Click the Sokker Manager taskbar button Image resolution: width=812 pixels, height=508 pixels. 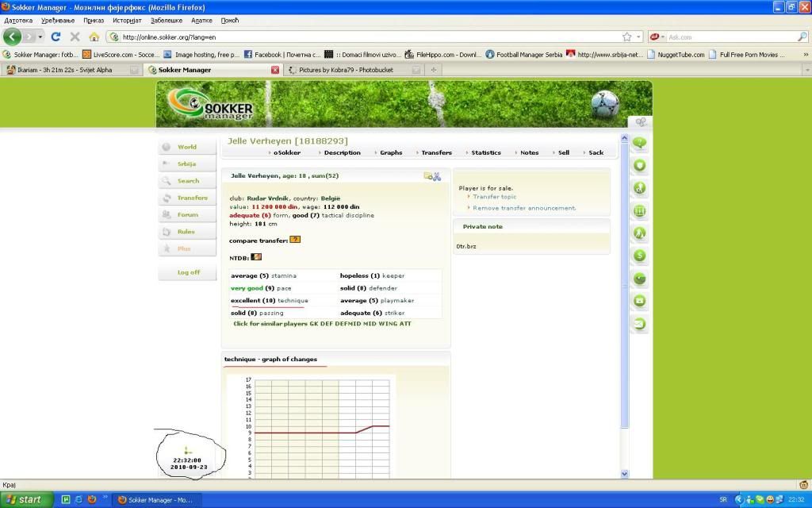click(155, 500)
